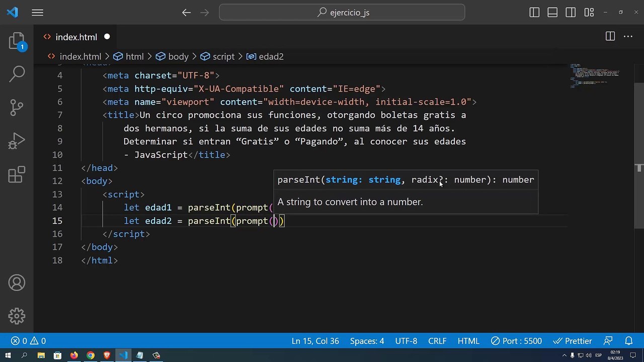Open notifications bell icon

point(628,341)
